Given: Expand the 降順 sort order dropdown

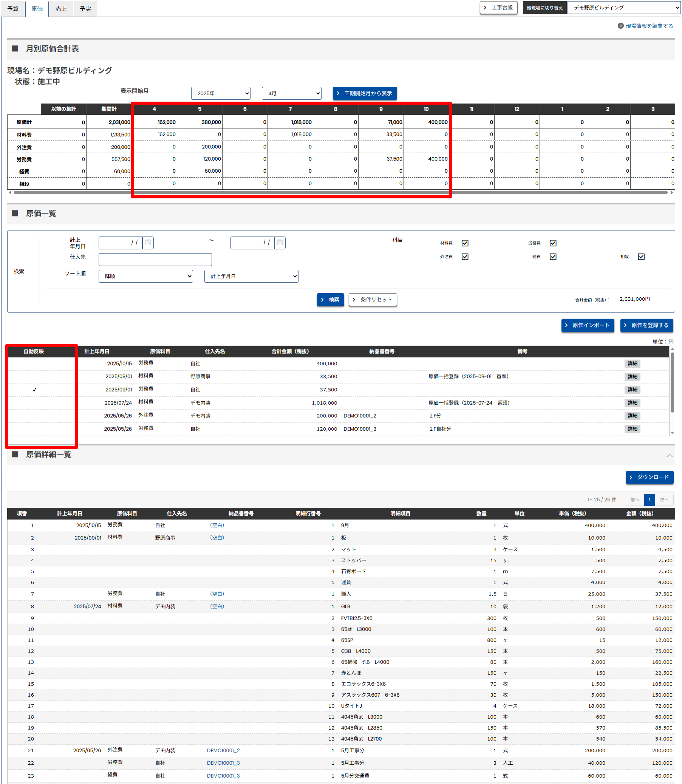Looking at the screenshot, I should [x=145, y=276].
